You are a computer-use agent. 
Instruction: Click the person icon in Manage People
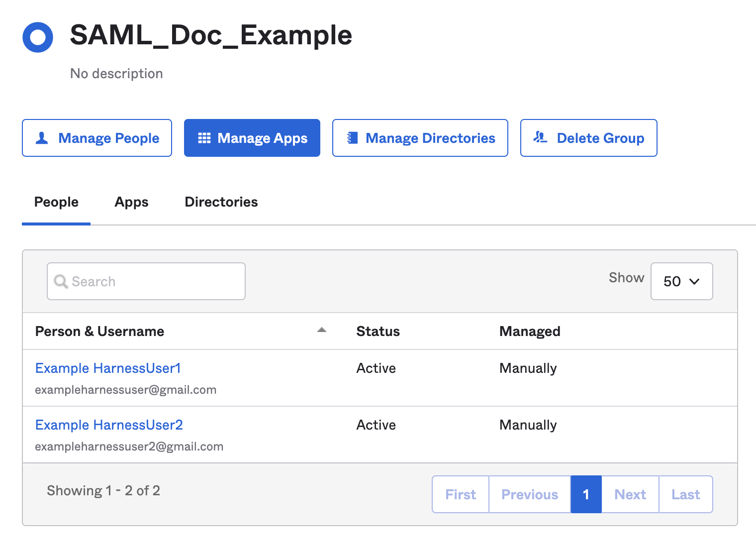(x=42, y=138)
